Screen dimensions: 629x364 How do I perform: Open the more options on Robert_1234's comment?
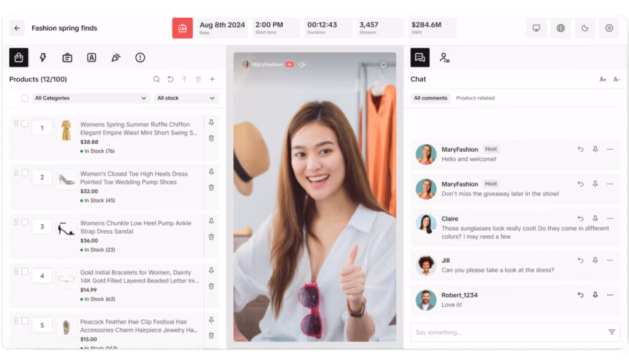[x=609, y=295]
